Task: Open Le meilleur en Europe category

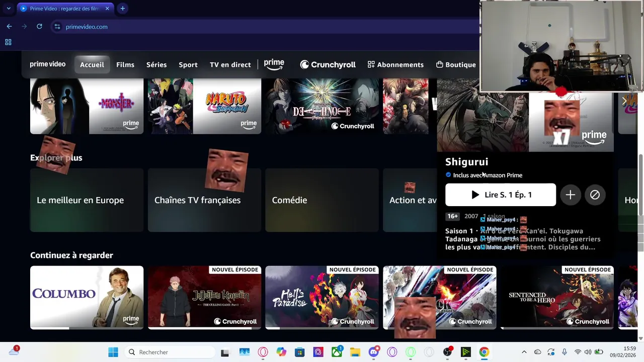Action: (x=87, y=200)
